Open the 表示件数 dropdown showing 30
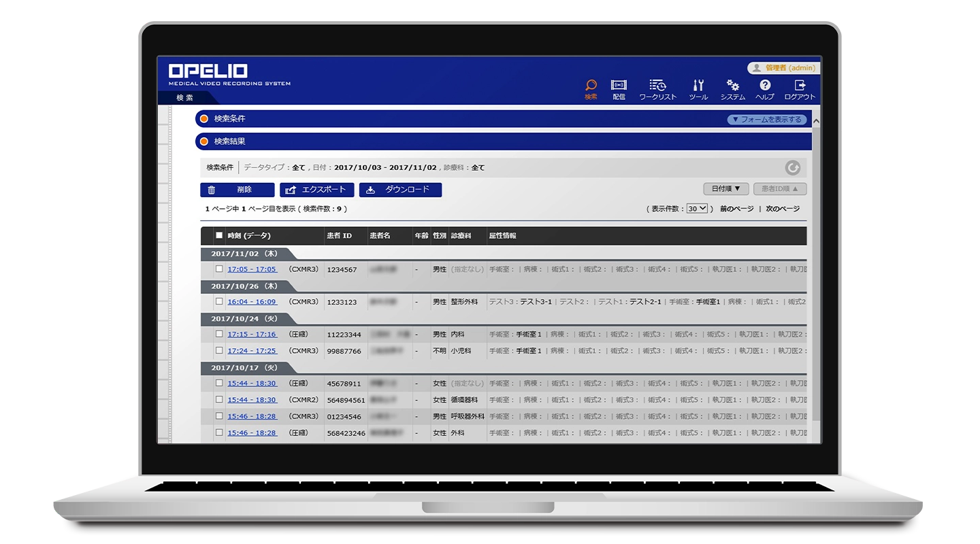The image size is (980, 544). (697, 209)
